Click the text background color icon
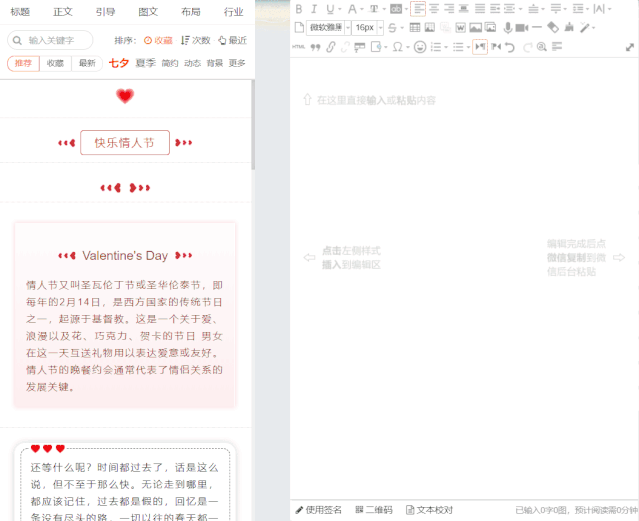The image size is (639, 521). 396,9
